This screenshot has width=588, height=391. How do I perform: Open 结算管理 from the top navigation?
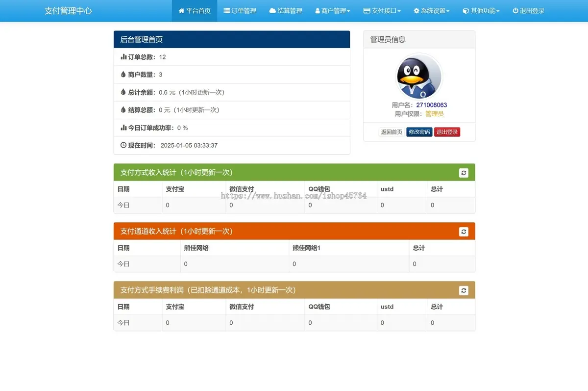pyautogui.click(x=286, y=11)
